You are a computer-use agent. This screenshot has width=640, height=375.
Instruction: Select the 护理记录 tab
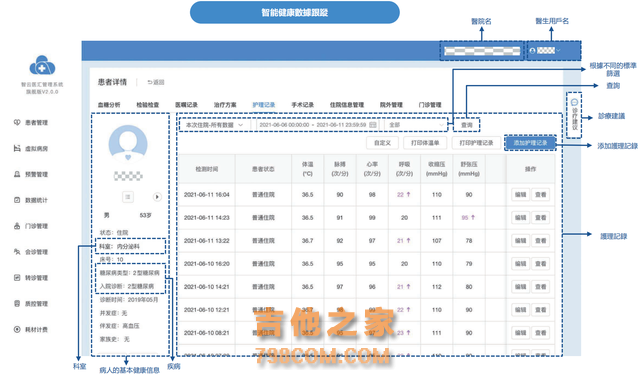[x=264, y=105]
